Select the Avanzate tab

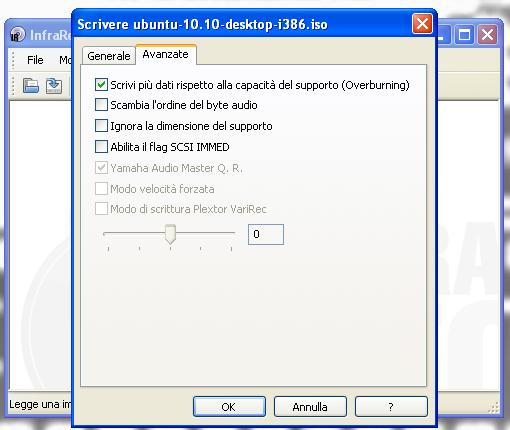point(166,54)
